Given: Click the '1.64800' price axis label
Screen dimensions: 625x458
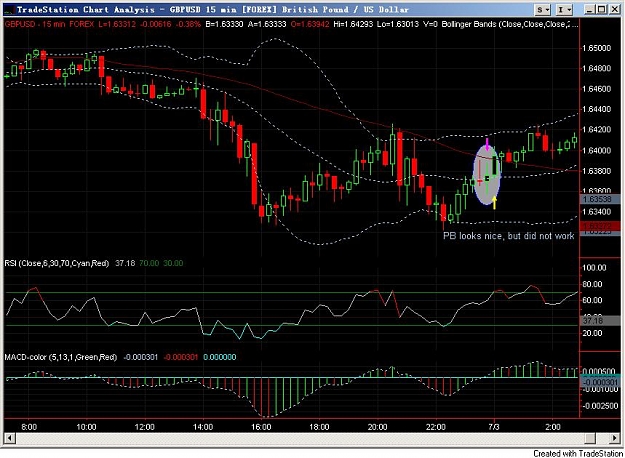Looking at the screenshot, I should pyautogui.click(x=596, y=69).
